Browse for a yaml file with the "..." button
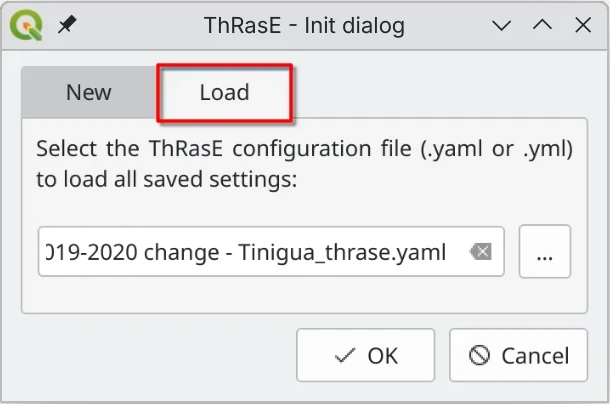The height and width of the screenshot is (404, 610). point(545,252)
